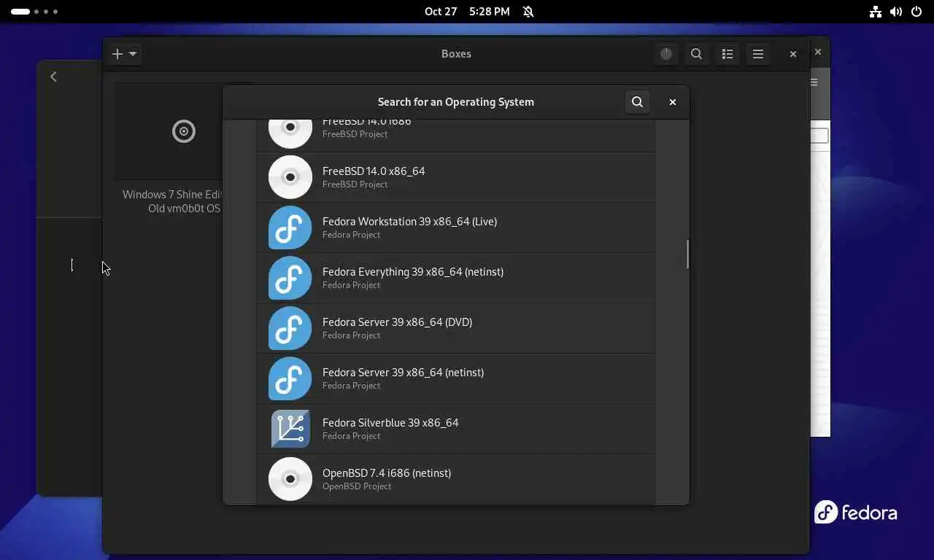
Task: Select Fedora Server 39 x86_64 (DVD)
Action: [456, 328]
